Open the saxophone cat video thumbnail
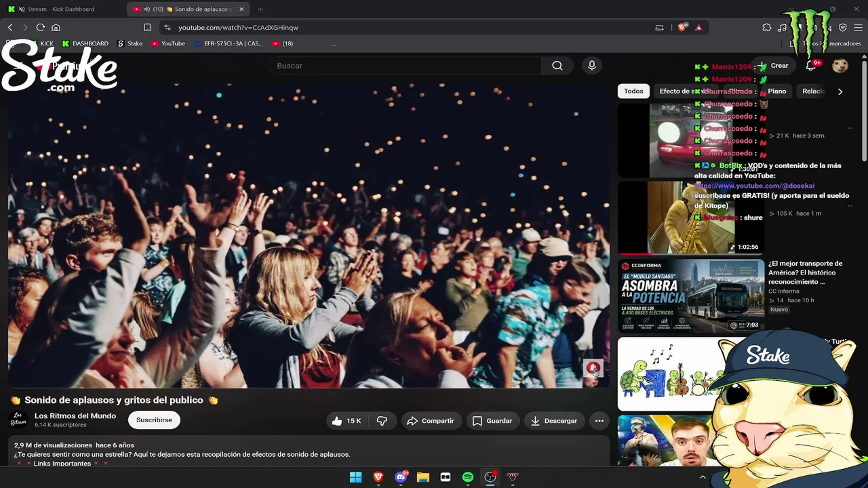 pos(690,217)
